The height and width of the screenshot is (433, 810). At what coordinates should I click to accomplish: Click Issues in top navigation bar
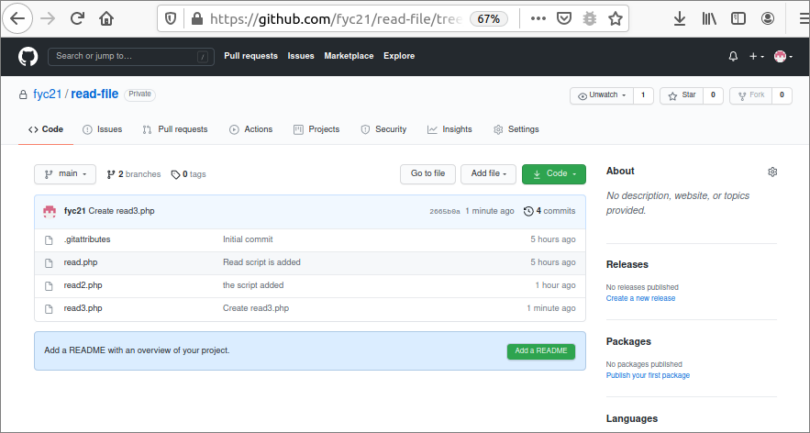[301, 56]
